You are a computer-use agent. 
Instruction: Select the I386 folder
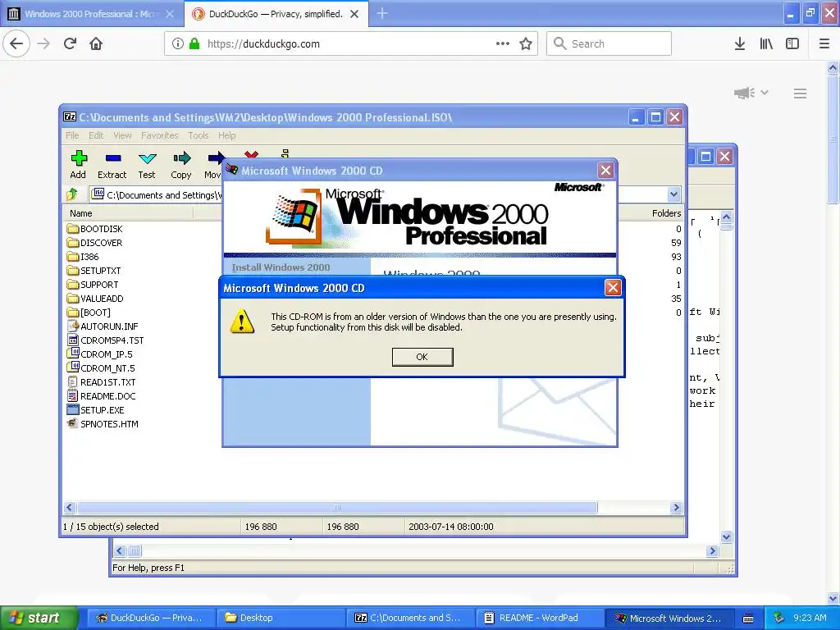click(83, 257)
